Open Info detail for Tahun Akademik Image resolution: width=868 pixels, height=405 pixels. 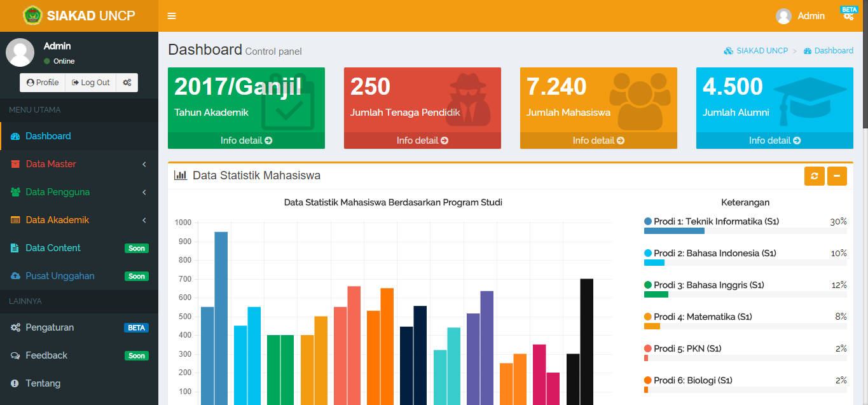(x=246, y=141)
